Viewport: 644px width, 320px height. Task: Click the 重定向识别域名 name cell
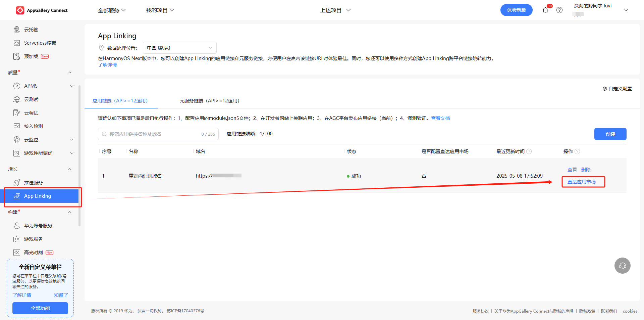pos(145,176)
